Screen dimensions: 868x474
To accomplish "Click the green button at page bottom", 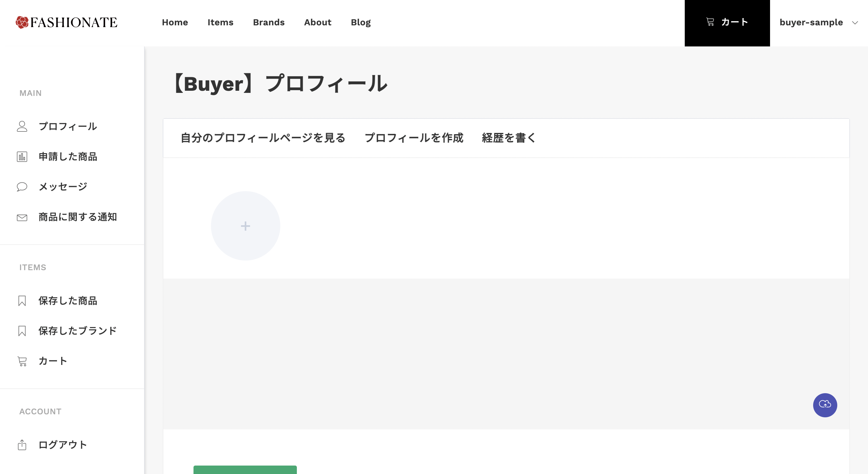I will 245,471.
